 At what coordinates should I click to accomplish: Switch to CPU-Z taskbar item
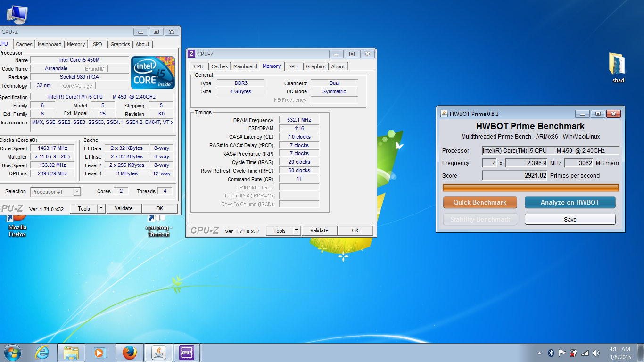(187, 353)
